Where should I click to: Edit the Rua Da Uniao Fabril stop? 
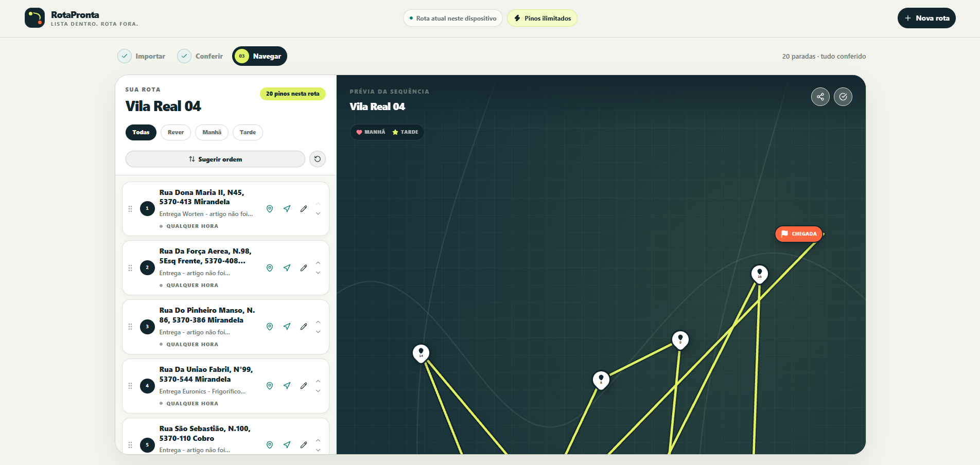pos(304,386)
